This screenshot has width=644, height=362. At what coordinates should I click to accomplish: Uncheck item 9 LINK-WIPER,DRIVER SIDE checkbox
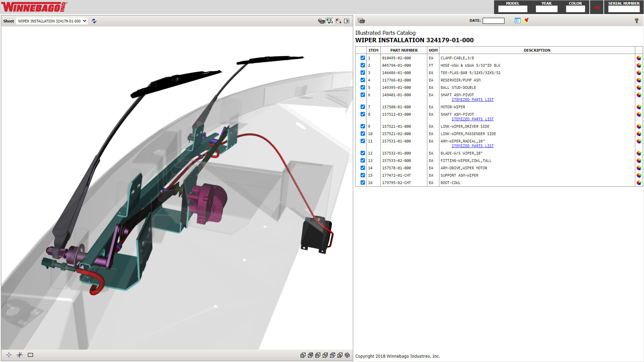pyautogui.click(x=363, y=126)
